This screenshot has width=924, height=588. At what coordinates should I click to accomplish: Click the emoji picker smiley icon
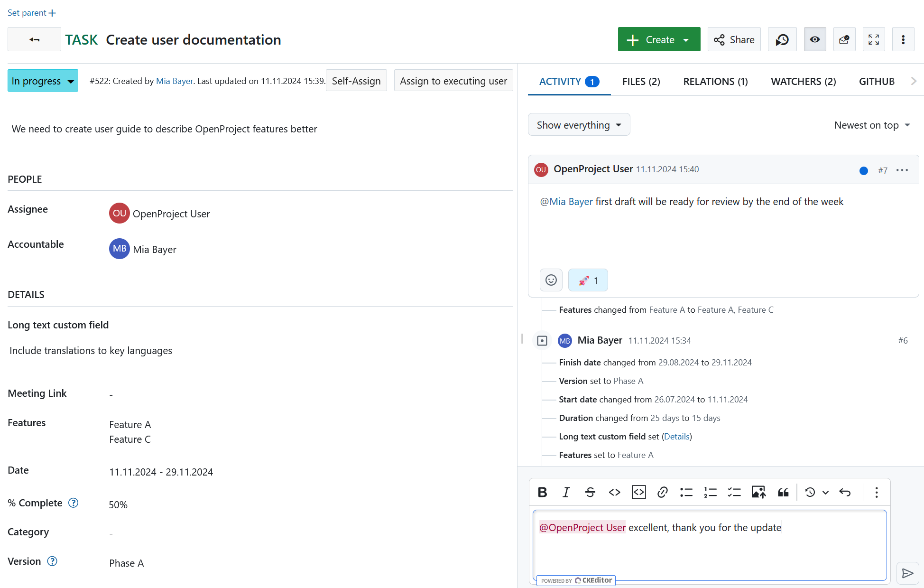coord(552,280)
